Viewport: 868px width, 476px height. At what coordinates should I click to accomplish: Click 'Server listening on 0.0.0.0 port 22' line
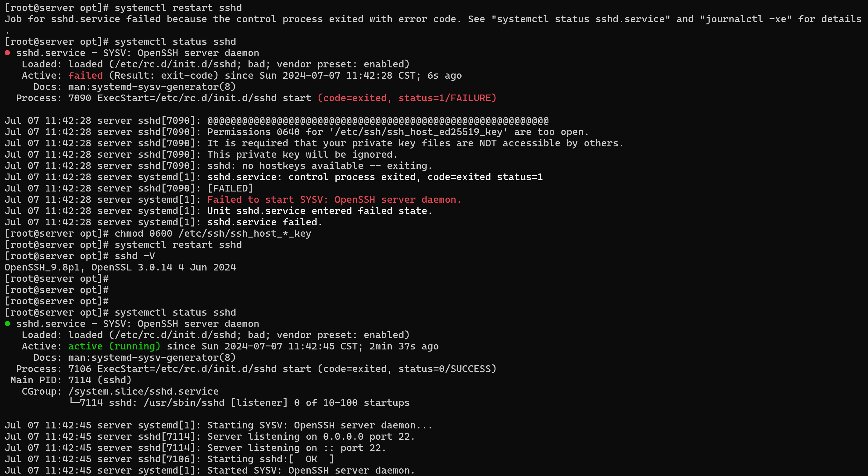(311, 437)
